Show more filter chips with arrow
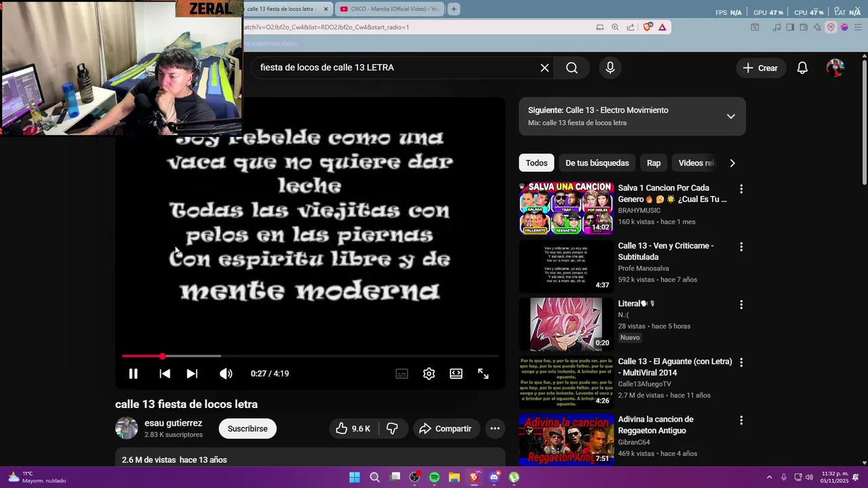 (x=732, y=163)
